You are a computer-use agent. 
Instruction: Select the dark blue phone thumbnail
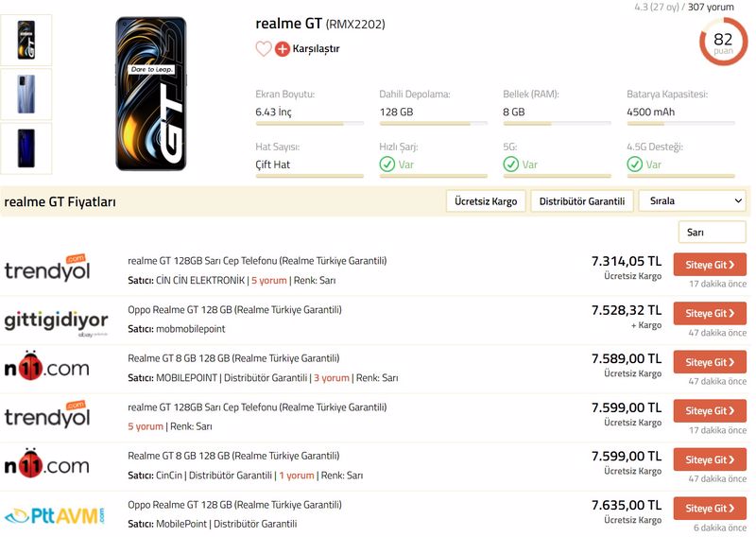point(26,148)
